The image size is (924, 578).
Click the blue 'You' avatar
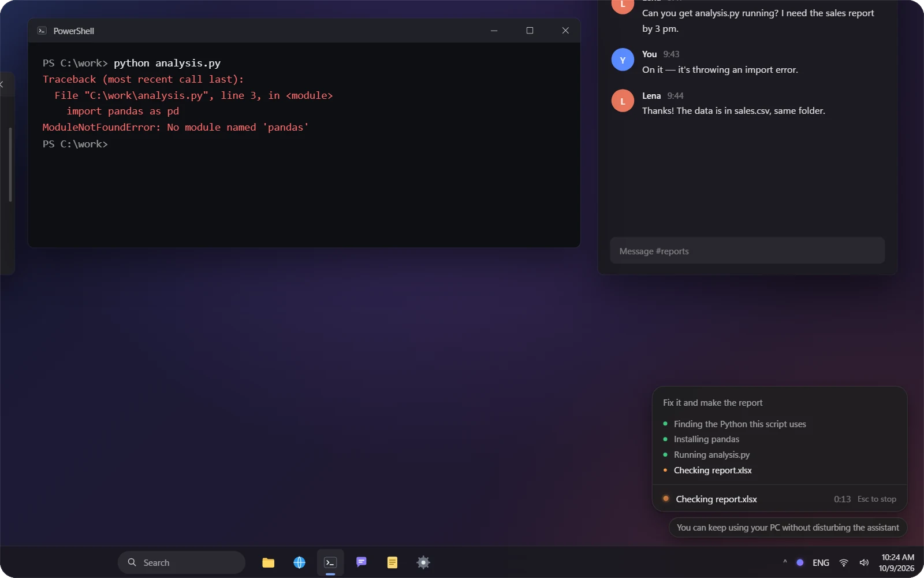[623, 60]
